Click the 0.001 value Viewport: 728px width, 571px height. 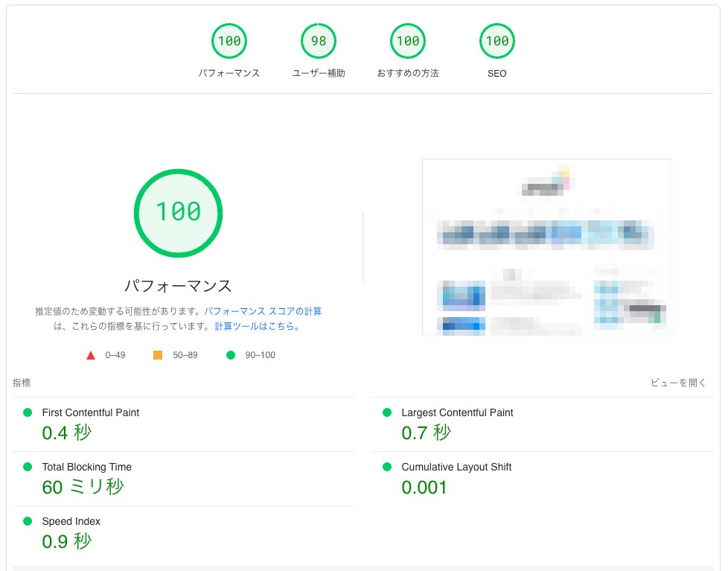tap(424, 488)
